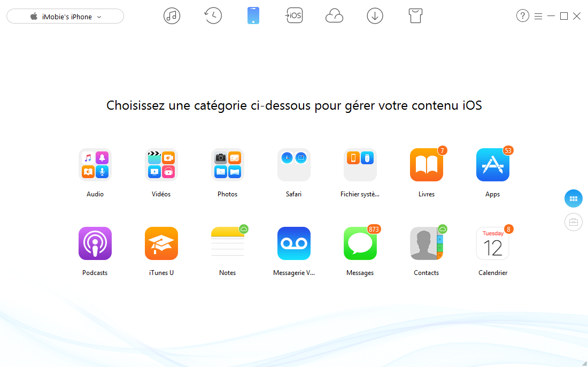
Task: Click the "Livres" label text
Action: tap(427, 194)
